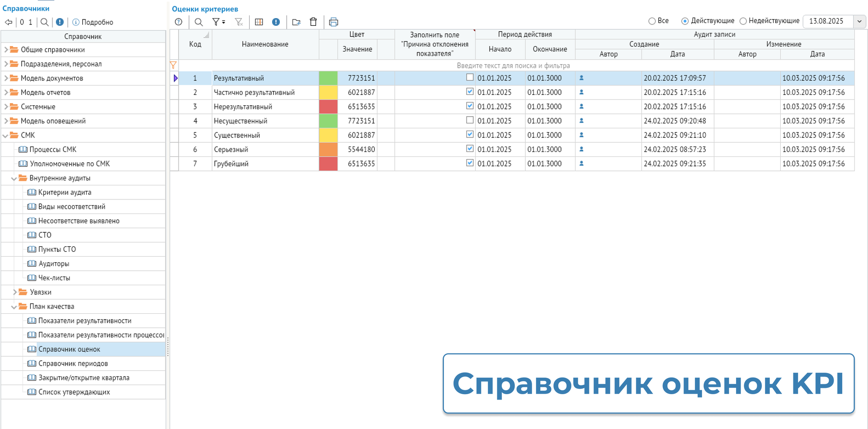
Task: Click the Подробно button
Action: pos(93,22)
